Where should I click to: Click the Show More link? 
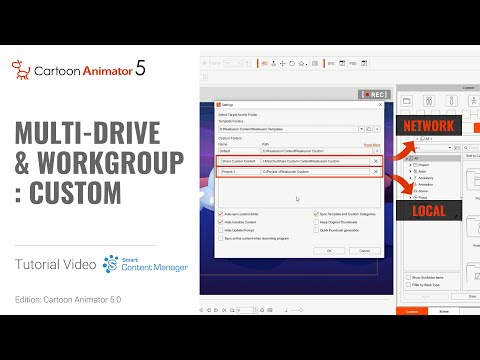tap(372, 145)
